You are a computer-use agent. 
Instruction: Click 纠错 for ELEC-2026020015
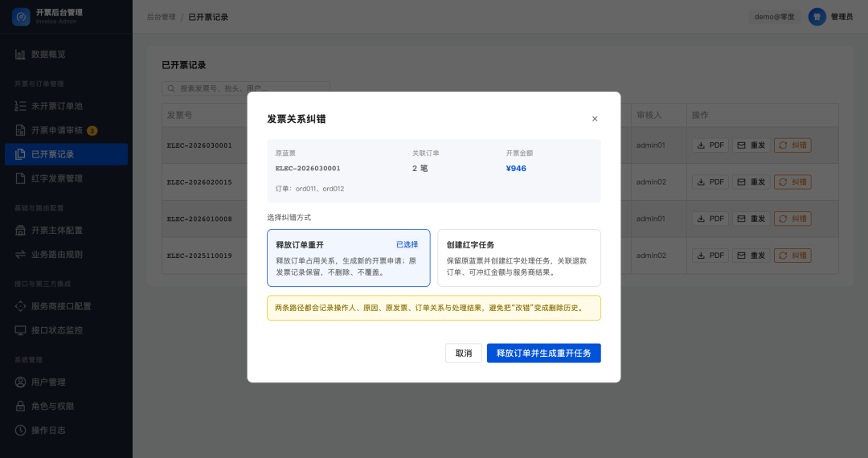792,182
